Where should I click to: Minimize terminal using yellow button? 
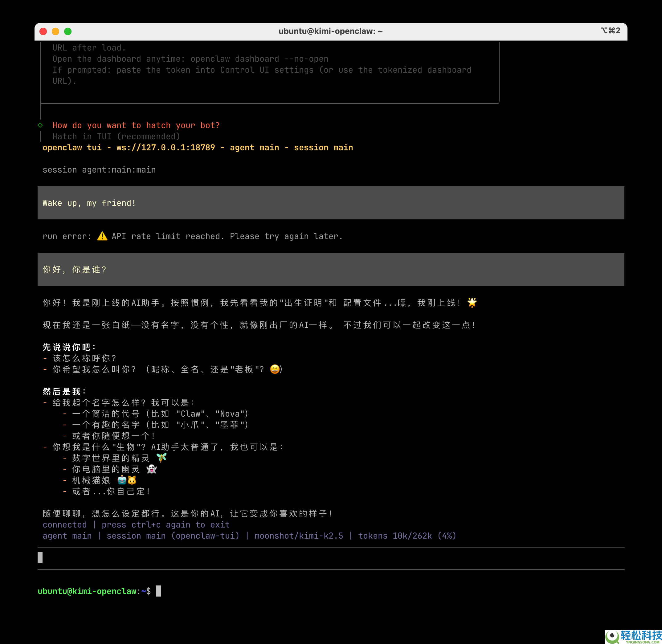55,31
